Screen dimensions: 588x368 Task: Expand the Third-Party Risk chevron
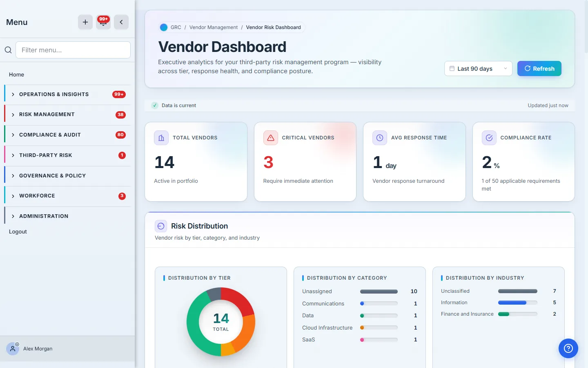[13, 155]
